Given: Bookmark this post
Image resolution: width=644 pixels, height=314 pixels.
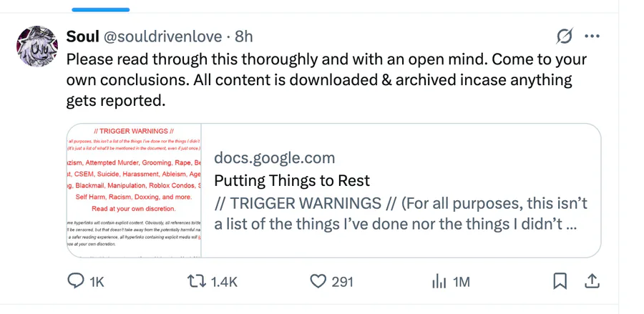Looking at the screenshot, I should pos(560,282).
